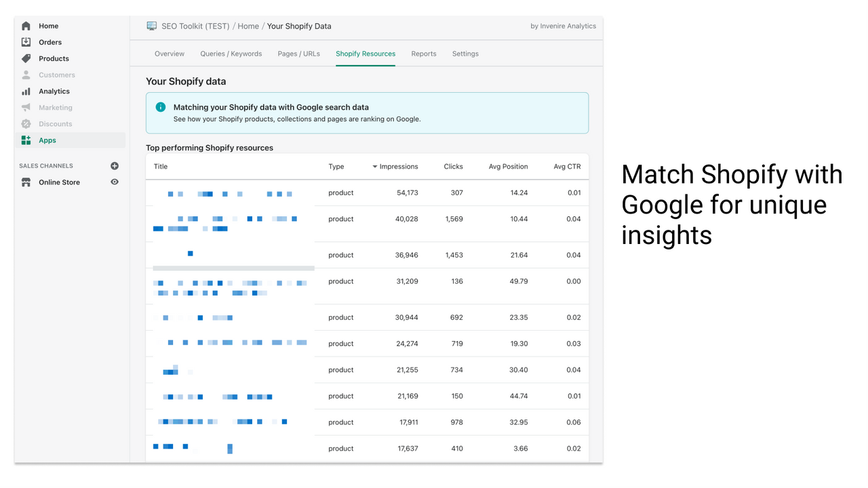This screenshot has width=868, height=488.
Task: Open the Pages / URLs tab
Action: click(x=299, y=54)
